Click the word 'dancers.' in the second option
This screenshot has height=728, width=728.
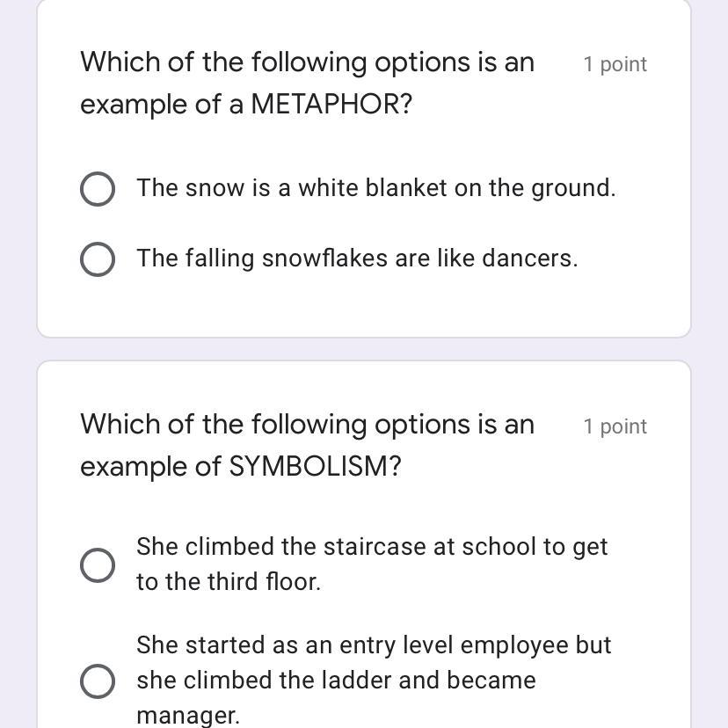[x=530, y=258]
